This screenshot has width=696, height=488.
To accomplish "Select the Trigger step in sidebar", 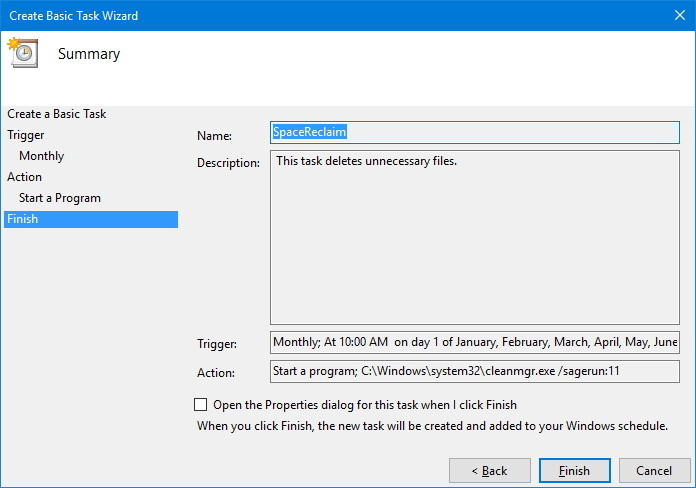I will (x=26, y=135).
